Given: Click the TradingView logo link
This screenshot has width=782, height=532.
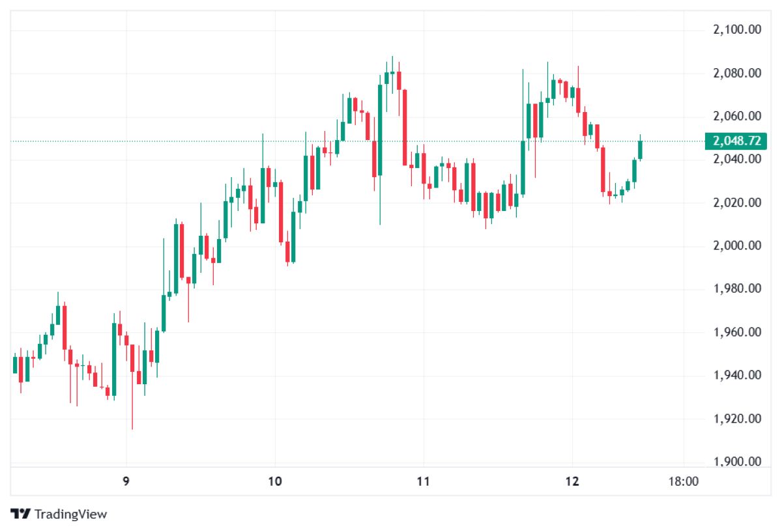Looking at the screenshot, I should [59, 514].
